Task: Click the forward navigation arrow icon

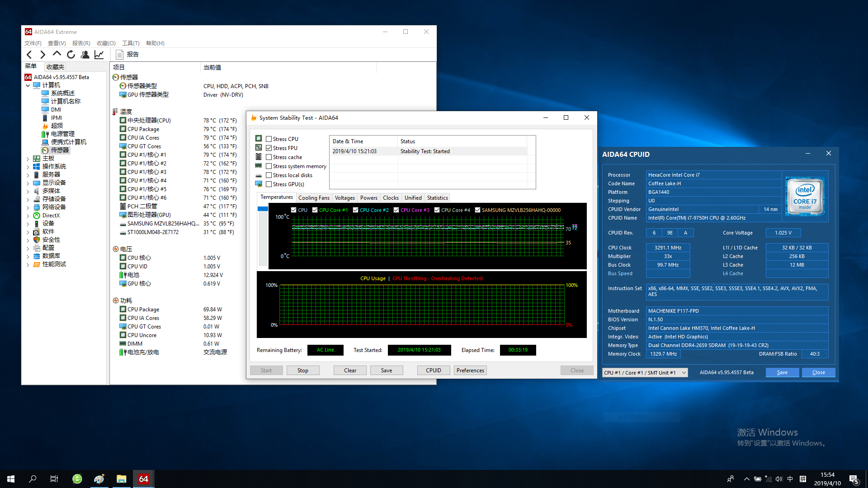Action: [43, 54]
